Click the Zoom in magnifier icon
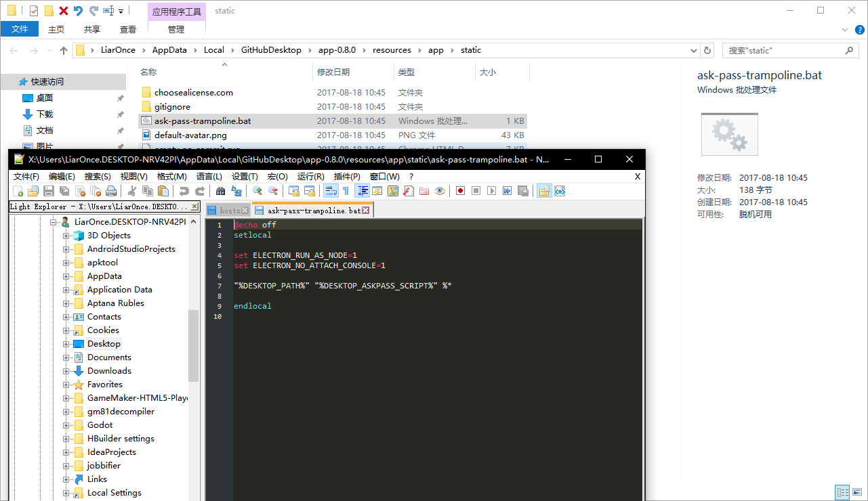Image resolution: width=868 pixels, height=501 pixels. point(257,191)
